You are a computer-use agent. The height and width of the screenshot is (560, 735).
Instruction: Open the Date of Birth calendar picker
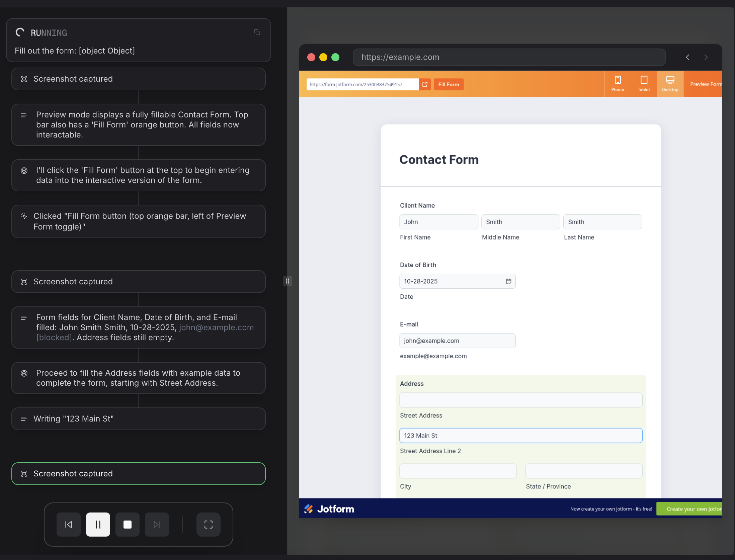coord(508,281)
